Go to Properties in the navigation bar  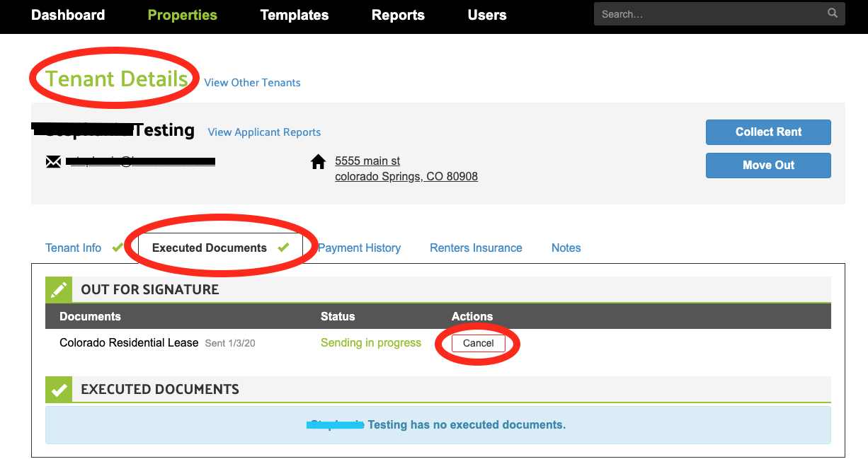pyautogui.click(x=182, y=15)
